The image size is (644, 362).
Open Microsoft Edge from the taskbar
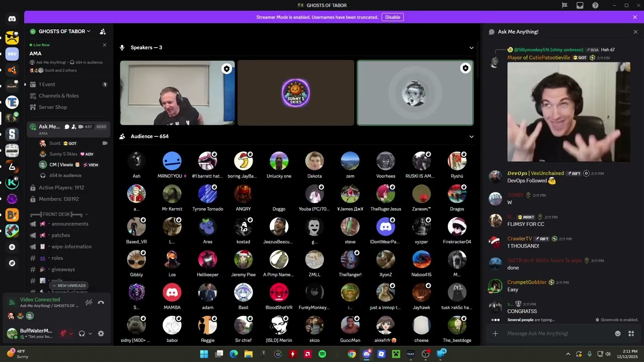pos(233,354)
